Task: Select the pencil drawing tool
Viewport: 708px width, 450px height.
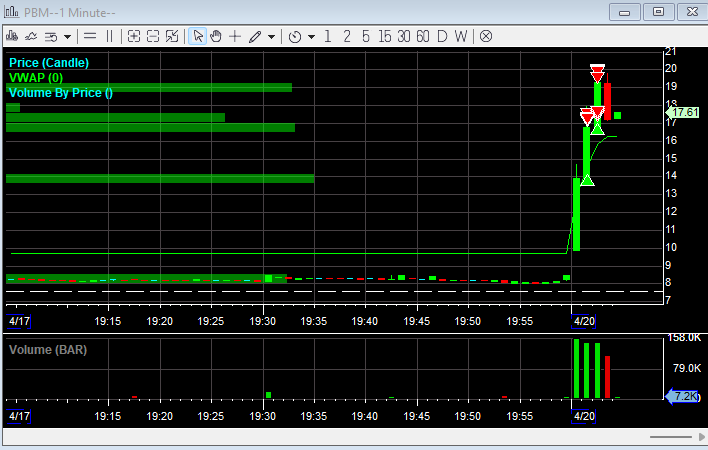Action: [255, 37]
